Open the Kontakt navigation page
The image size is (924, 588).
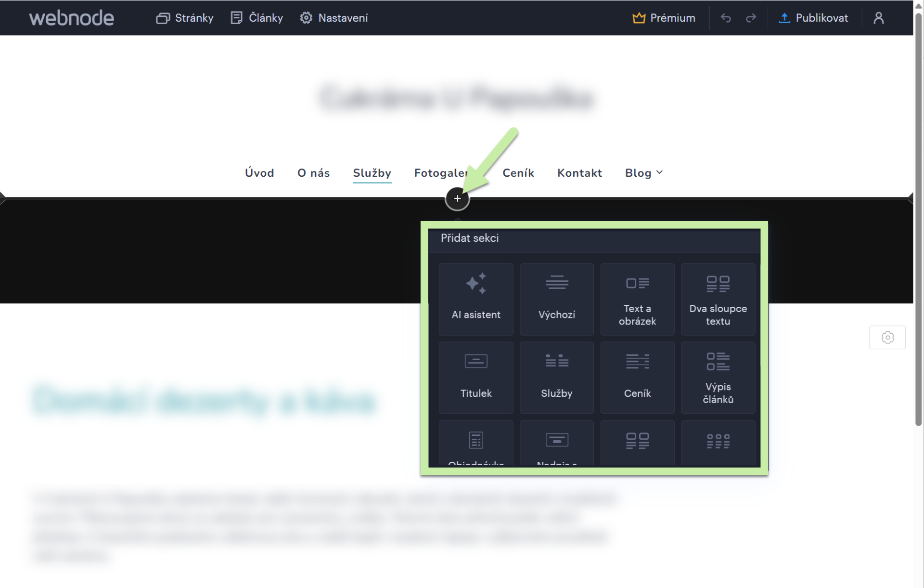(x=579, y=173)
